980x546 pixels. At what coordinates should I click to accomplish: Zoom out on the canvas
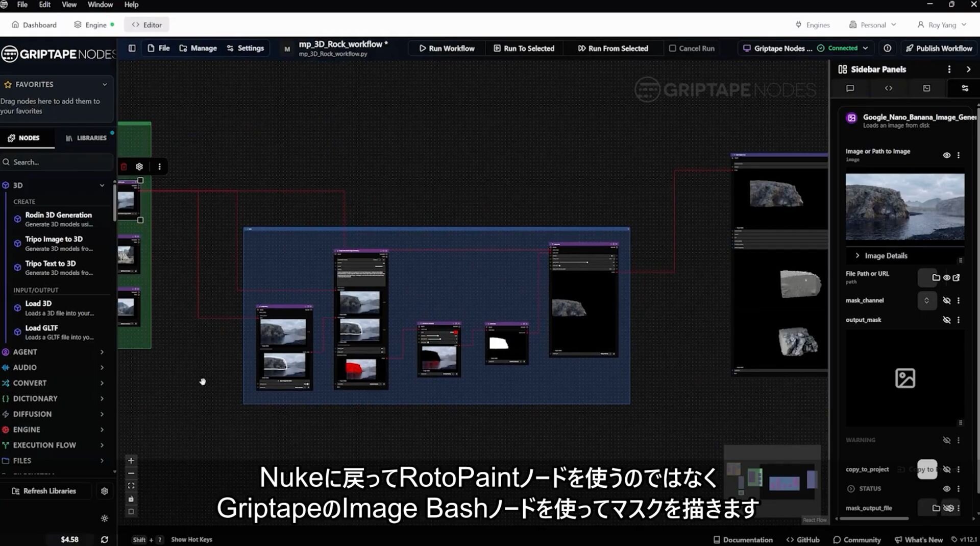131,473
